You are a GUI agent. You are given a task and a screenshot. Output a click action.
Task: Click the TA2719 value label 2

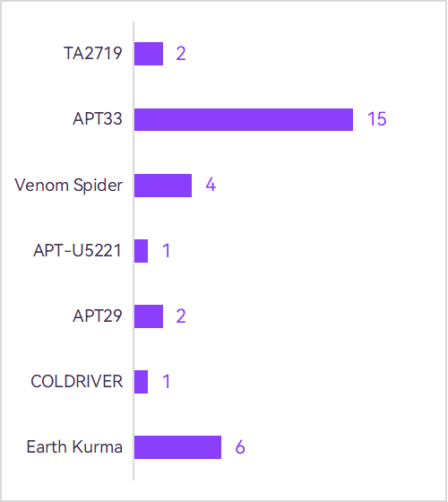[181, 54]
